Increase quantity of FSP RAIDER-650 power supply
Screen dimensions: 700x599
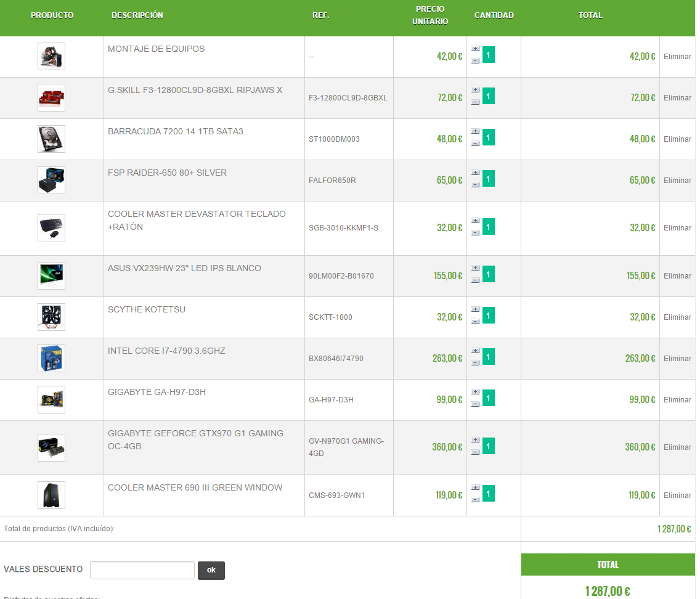click(475, 173)
